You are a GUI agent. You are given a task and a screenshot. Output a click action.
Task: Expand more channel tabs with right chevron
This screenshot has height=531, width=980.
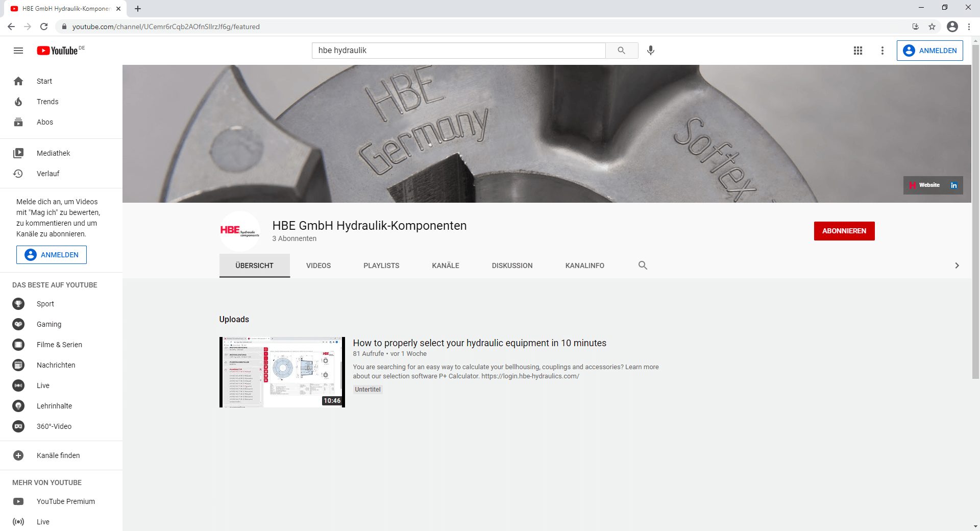pyautogui.click(x=957, y=265)
